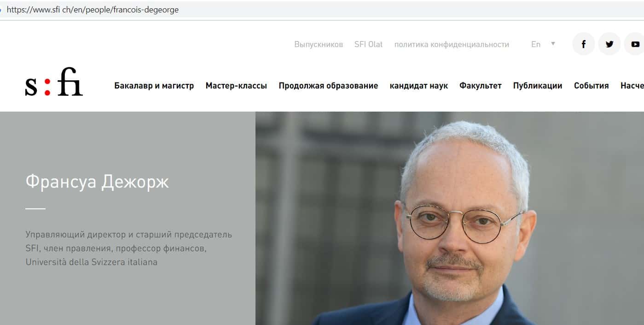Open the События menu item
The image size is (644, 325).
[592, 86]
